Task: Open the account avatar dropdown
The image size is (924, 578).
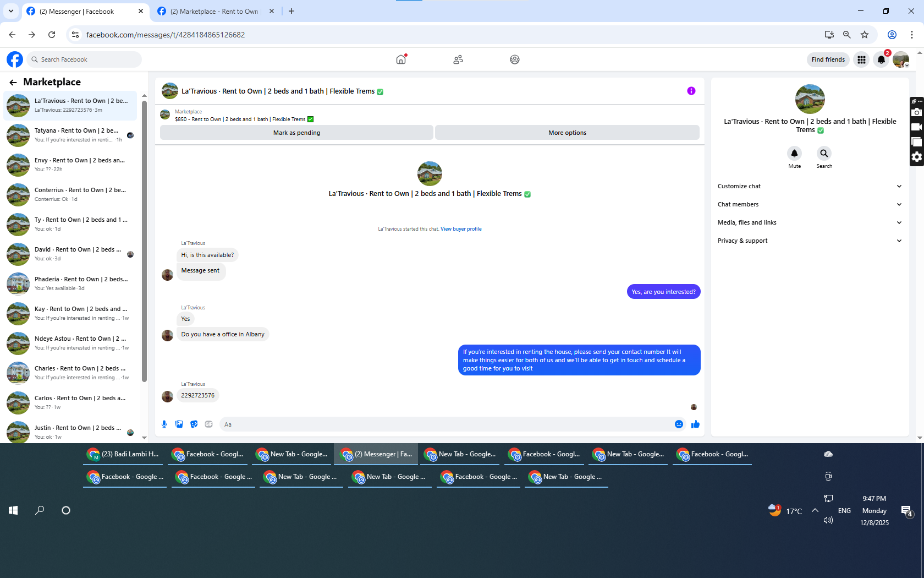Action: click(901, 59)
